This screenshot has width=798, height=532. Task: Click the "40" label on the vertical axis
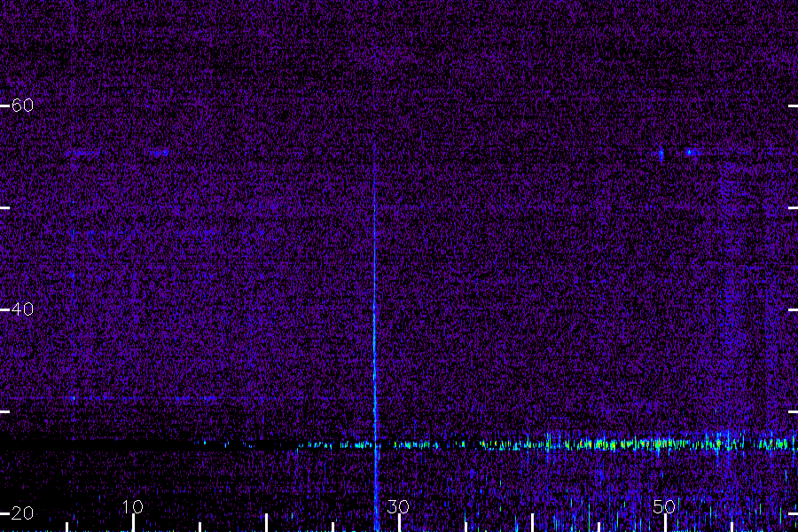22,309
